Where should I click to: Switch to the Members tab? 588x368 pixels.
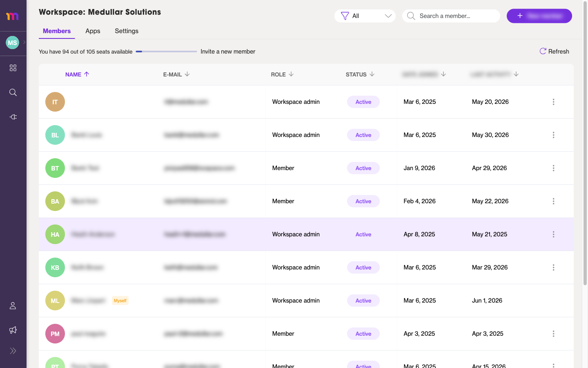tap(57, 31)
